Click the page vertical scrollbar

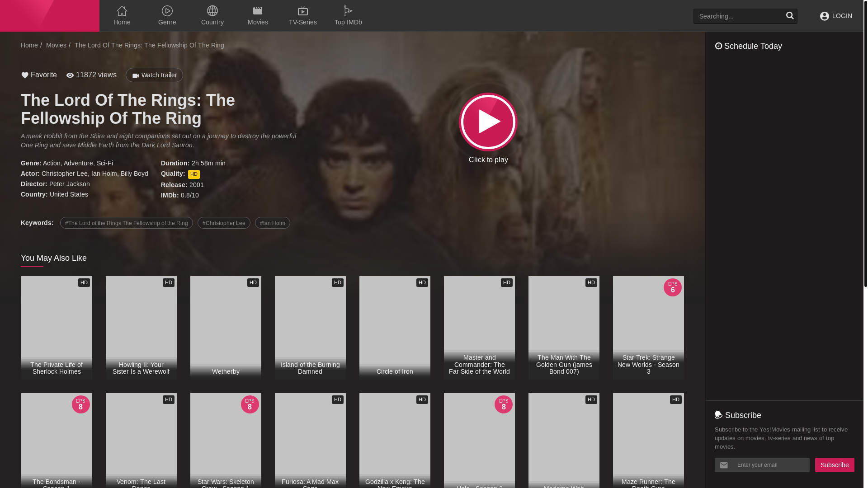point(865,143)
